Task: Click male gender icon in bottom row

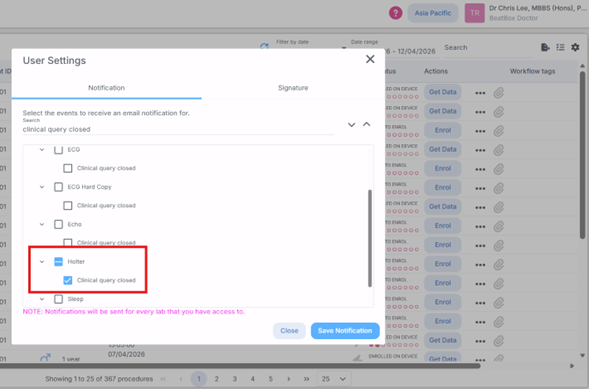Action: click(x=45, y=358)
